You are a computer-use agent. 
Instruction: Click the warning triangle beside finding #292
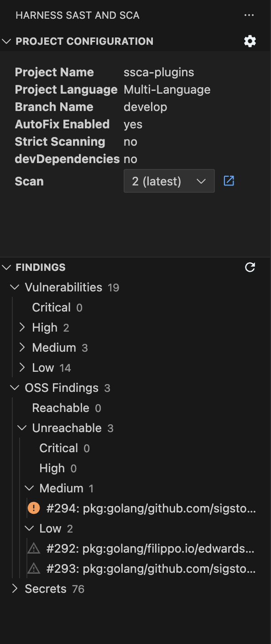34,548
